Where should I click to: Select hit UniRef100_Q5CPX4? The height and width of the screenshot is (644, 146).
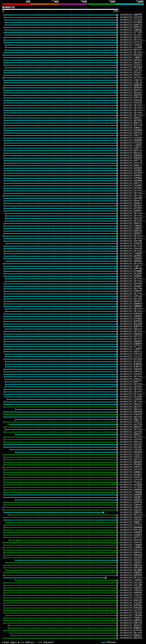131,638
